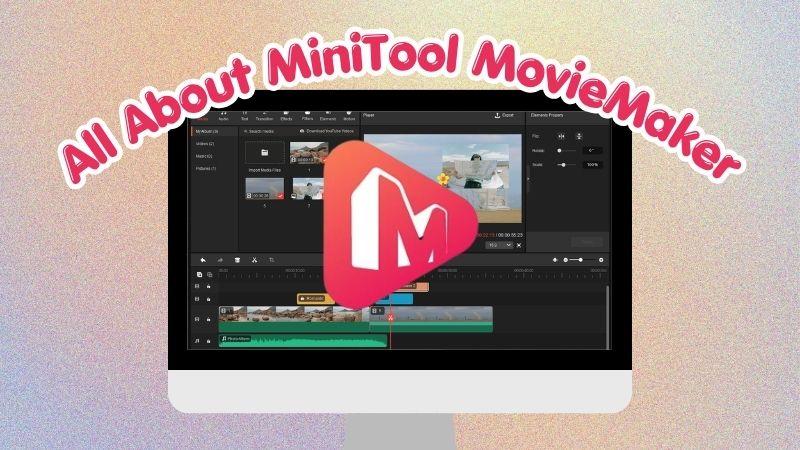
Task: Switch to the Transition tab
Action: click(264, 116)
